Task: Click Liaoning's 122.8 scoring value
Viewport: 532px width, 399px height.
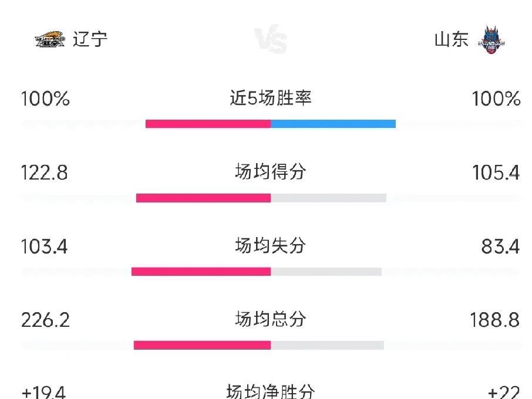Action: click(45, 173)
